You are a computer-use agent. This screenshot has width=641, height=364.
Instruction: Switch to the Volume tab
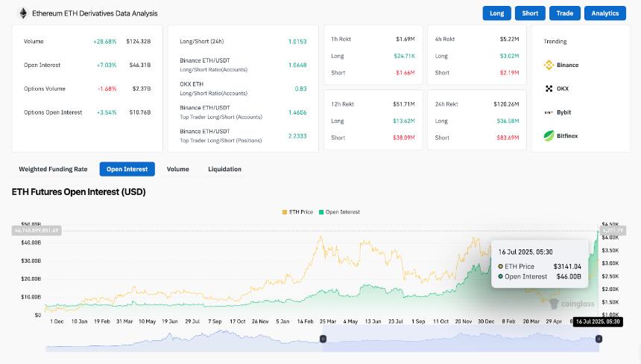coord(177,169)
